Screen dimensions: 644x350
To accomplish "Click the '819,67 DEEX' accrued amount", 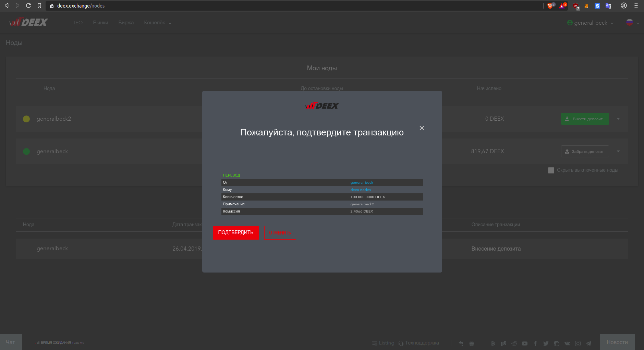I will click(x=487, y=152).
